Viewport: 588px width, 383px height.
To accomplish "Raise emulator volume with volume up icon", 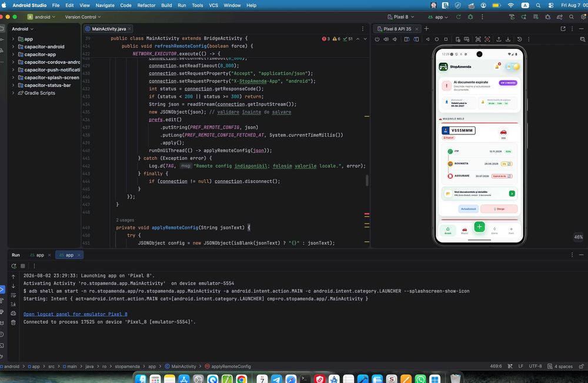I will pyautogui.click(x=386, y=39).
